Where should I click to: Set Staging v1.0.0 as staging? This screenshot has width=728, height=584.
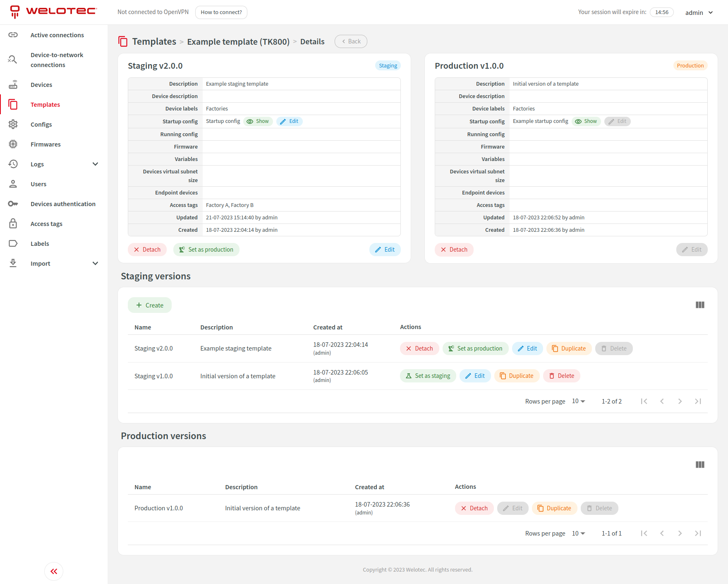pos(428,376)
